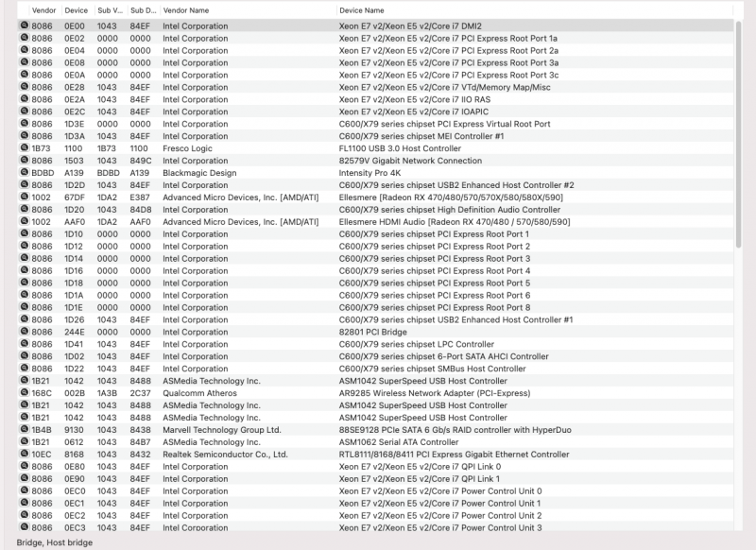Viewport: 756px width, 550px height.
Task: Click device ID 1D3E cell
Action: [x=75, y=124]
